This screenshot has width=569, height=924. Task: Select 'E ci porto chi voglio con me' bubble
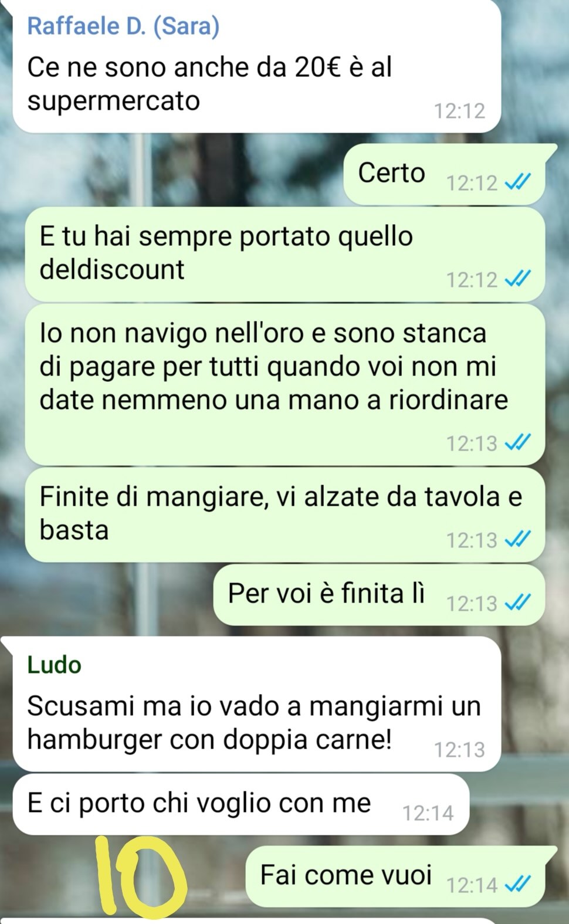pyautogui.click(x=241, y=804)
